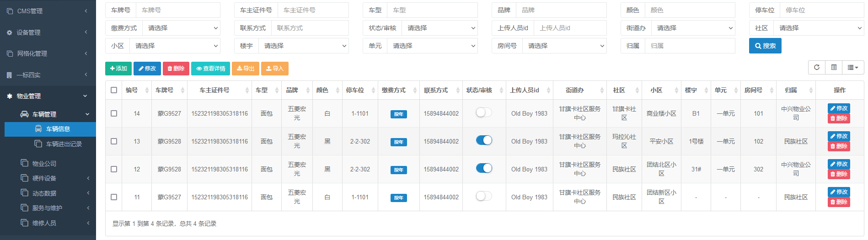Open the columns list dropdown icon
Image resolution: width=868 pixels, height=240 pixels.
click(x=852, y=68)
